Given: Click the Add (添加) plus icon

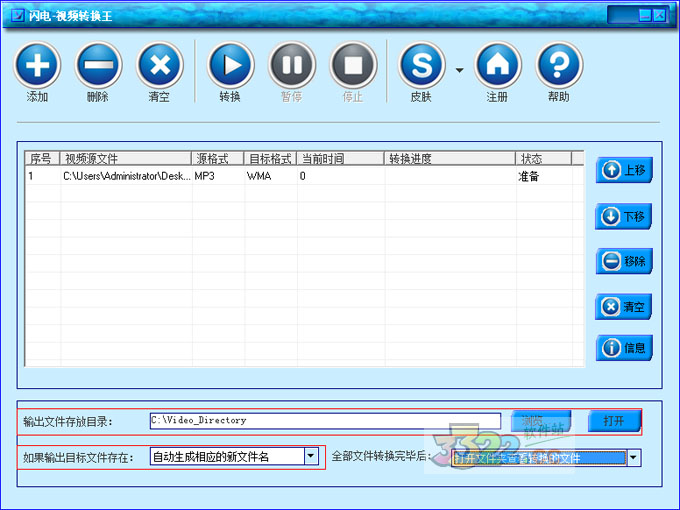Looking at the screenshot, I should click(x=38, y=66).
